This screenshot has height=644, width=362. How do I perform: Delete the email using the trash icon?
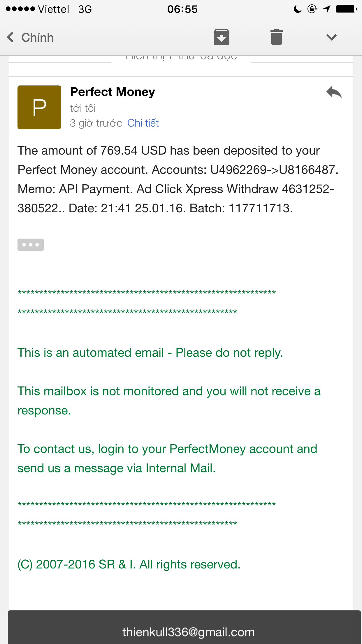276,37
